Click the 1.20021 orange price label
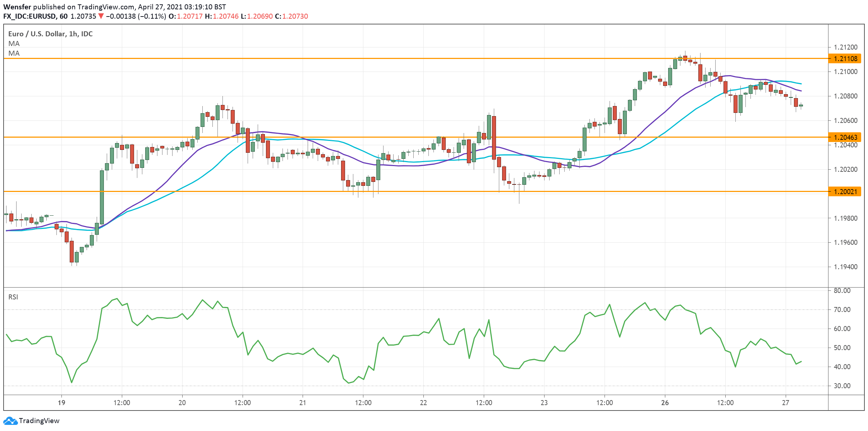 coord(845,192)
